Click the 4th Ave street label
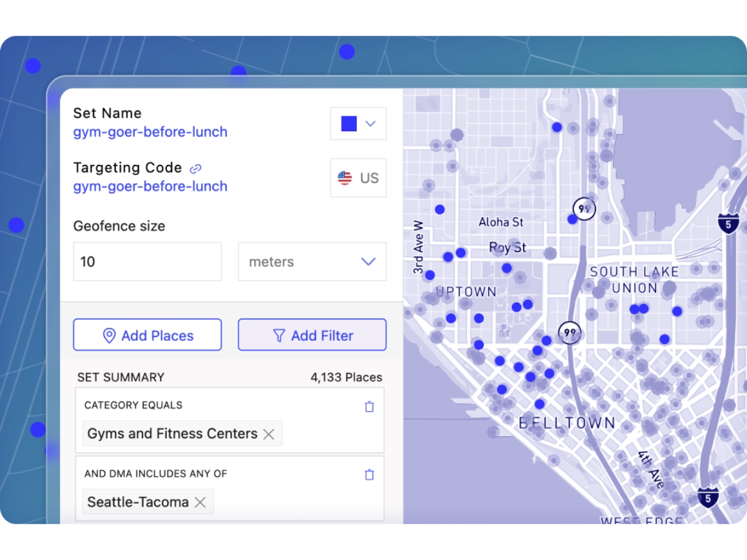747x560 pixels. click(x=652, y=469)
